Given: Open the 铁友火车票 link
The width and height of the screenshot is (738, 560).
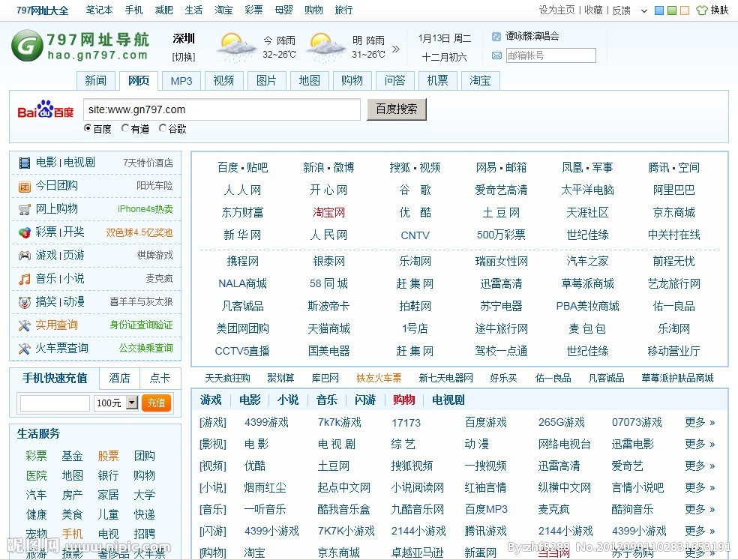Looking at the screenshot, I should pyautogui.click(x=379, y=378).
